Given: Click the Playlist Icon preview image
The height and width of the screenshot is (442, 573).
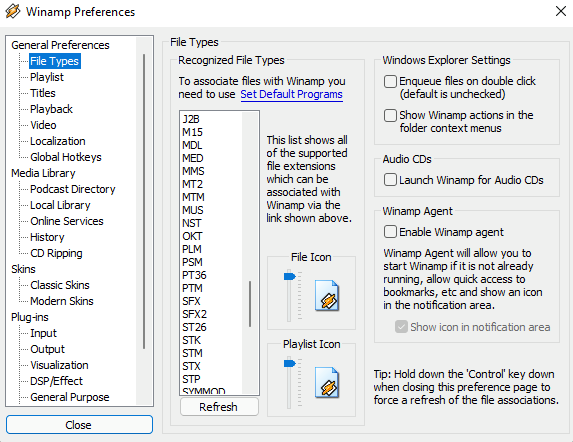Looking at the screenshot, I should tap(327, 382).
